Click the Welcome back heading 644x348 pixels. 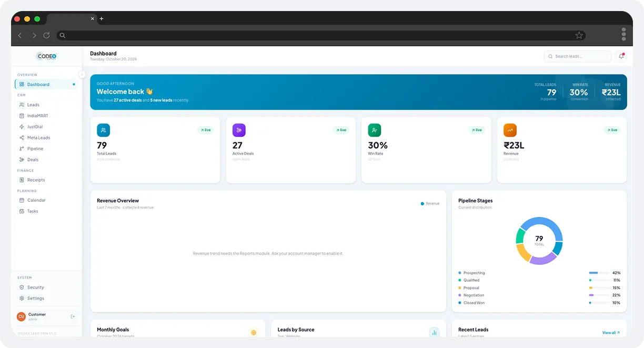click(125, 91)
